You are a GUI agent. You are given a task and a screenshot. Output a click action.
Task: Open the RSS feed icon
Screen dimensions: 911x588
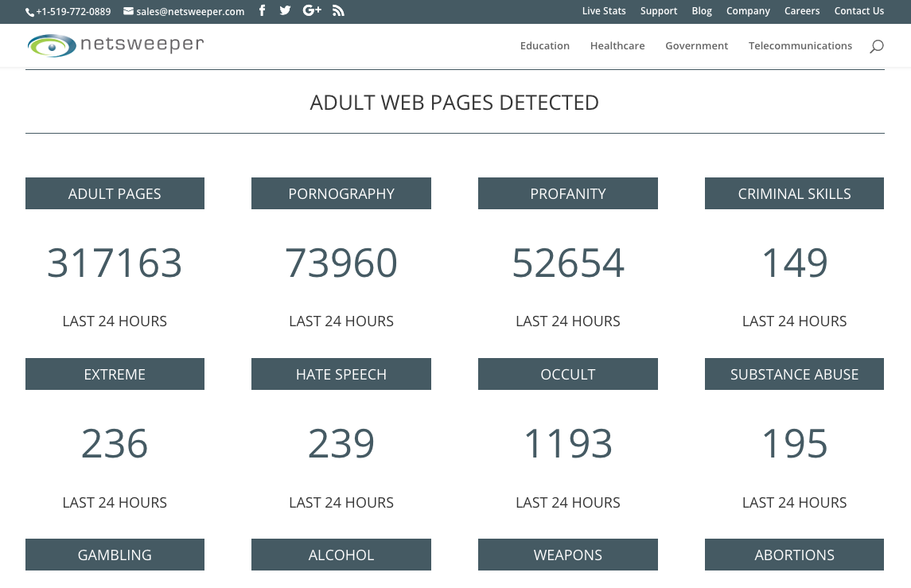[338, 10]
